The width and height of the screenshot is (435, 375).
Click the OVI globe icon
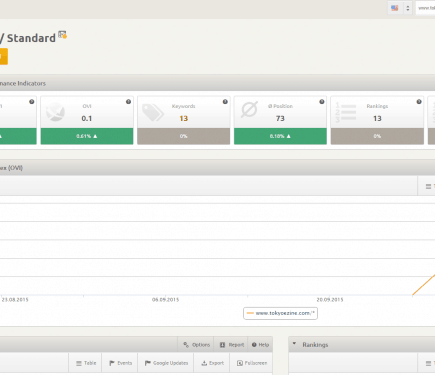point(55,112)
